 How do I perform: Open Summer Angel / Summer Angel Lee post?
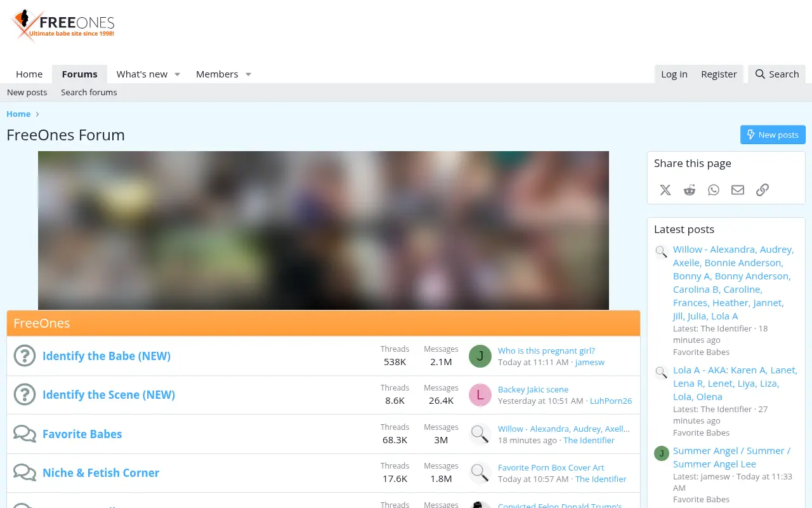pos(731,457)
